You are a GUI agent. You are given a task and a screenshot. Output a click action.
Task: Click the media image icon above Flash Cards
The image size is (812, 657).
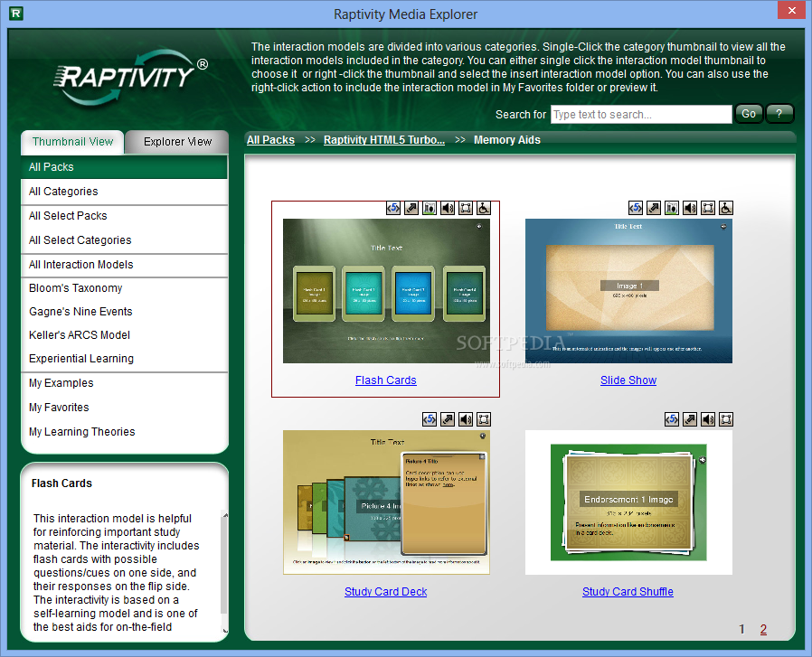point(430,208)
